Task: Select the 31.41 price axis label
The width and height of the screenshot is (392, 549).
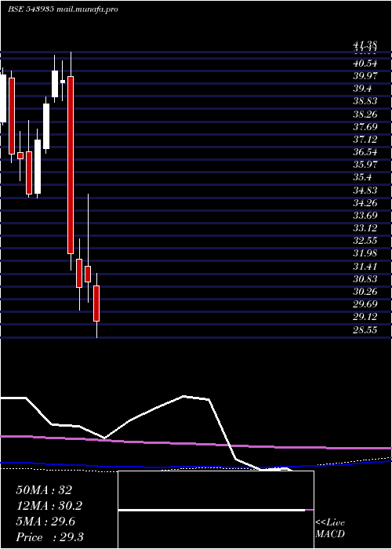Action: pos(365,266)
